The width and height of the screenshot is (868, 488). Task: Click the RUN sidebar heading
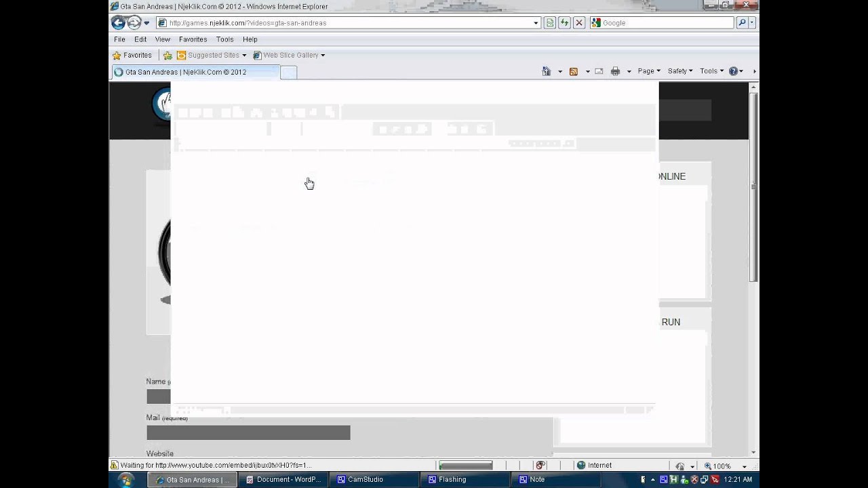[671, 322]
